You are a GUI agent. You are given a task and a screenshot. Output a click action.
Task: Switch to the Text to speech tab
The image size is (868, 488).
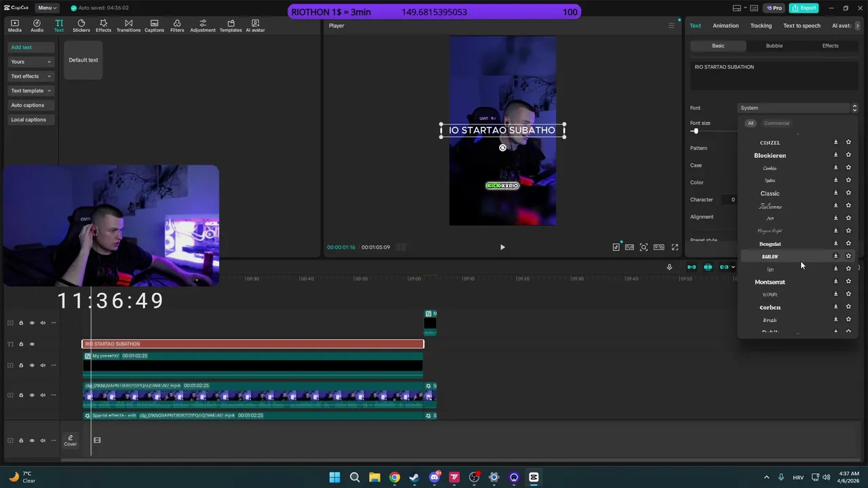click(802, 26)
